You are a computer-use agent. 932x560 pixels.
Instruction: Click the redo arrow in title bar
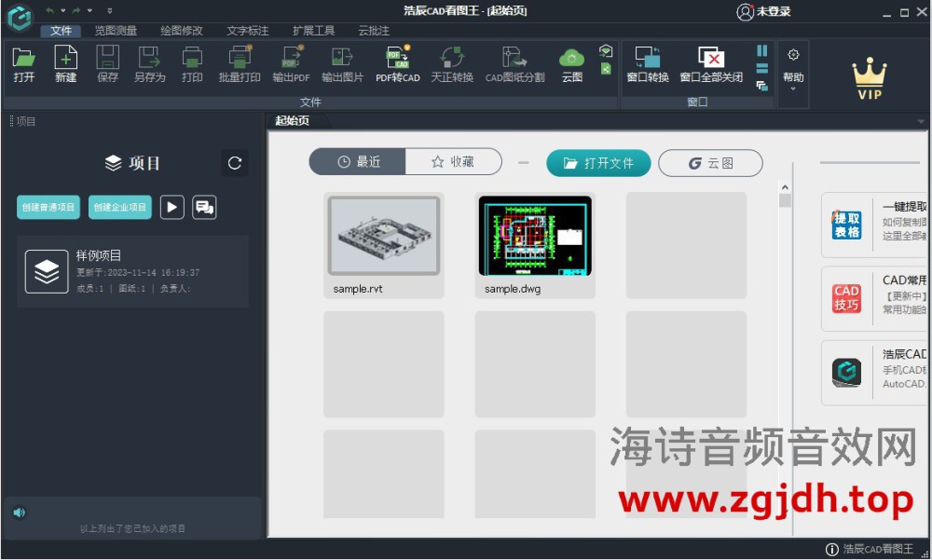tap(76, 10)
